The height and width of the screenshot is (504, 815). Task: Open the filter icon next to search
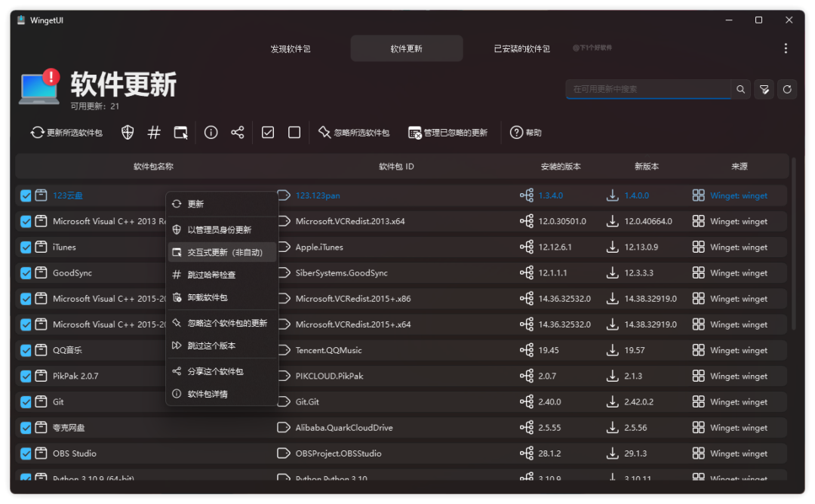pyautogui.click(x=764, y=89)
